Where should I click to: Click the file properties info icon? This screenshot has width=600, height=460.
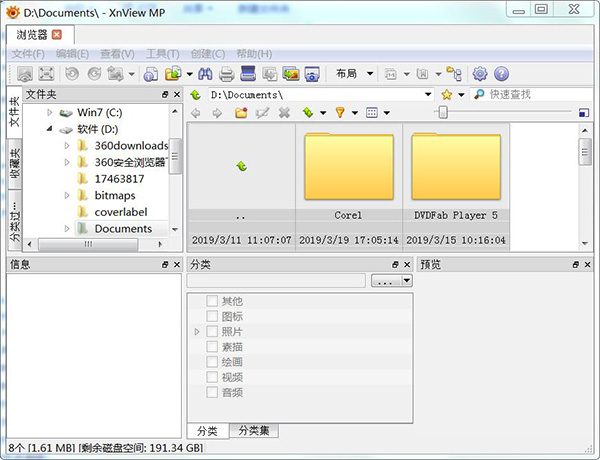tap(151, 73)
